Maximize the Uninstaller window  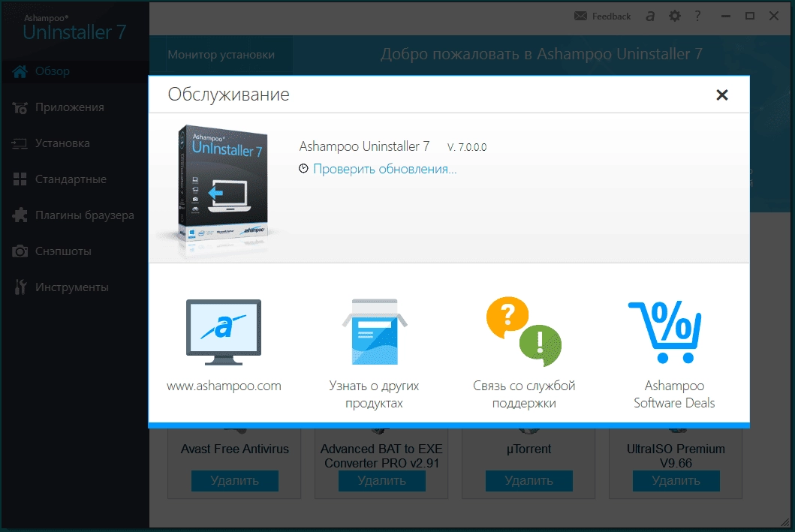click(750, 17)
